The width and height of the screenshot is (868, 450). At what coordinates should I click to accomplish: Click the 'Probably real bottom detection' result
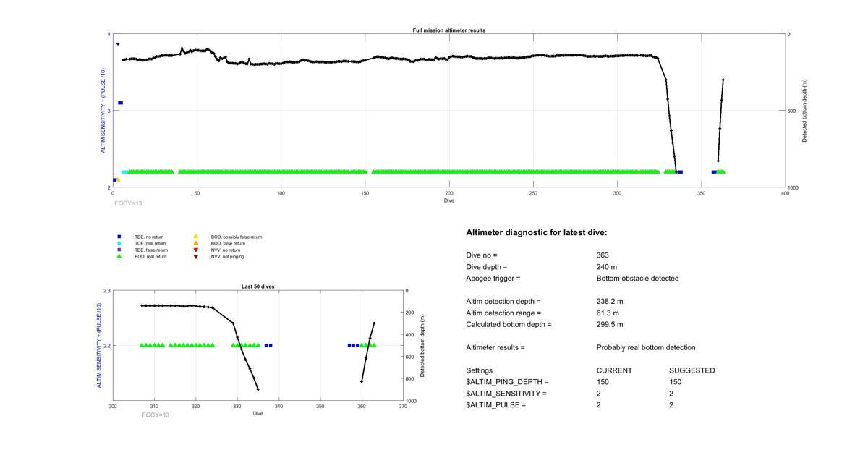646,348
